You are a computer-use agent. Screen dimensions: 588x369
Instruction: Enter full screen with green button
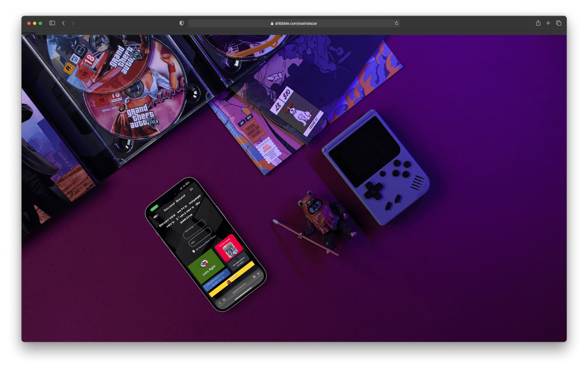(x=40, y=23)
